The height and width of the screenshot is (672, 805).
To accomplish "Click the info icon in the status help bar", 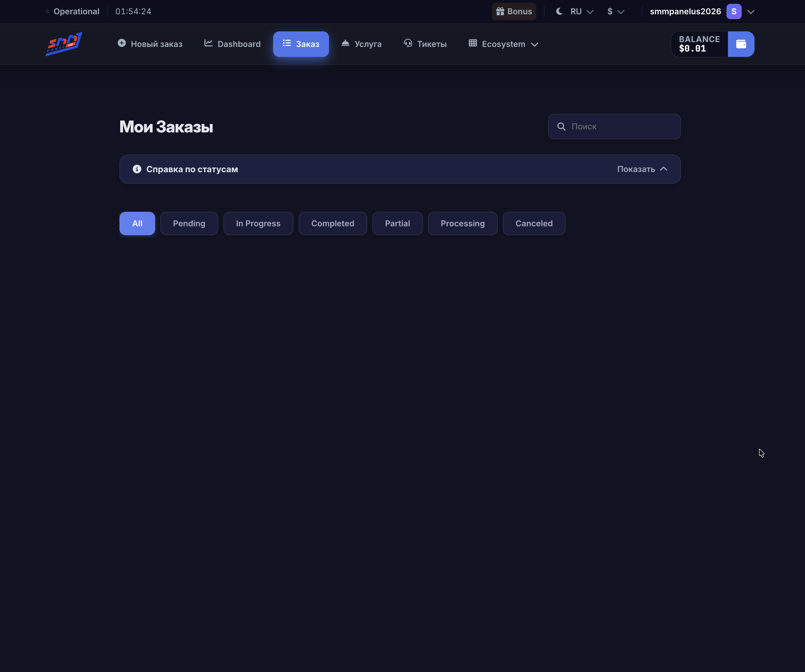I will (137, 169).
